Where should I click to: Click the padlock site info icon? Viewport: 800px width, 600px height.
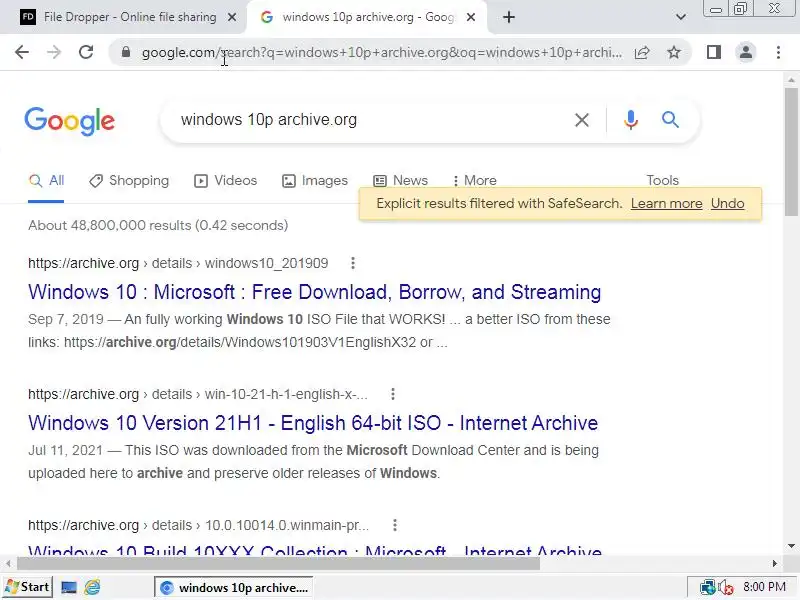126,52
